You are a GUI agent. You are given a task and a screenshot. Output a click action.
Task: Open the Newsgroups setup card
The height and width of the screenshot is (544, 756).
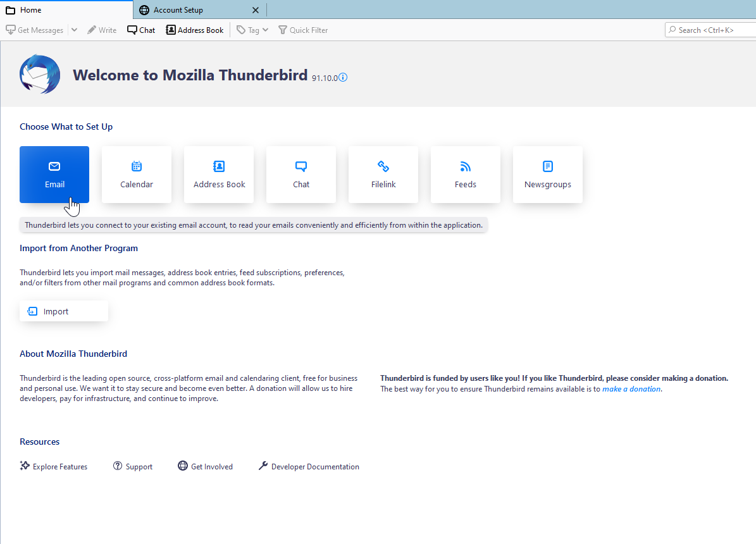pos(548,175)
